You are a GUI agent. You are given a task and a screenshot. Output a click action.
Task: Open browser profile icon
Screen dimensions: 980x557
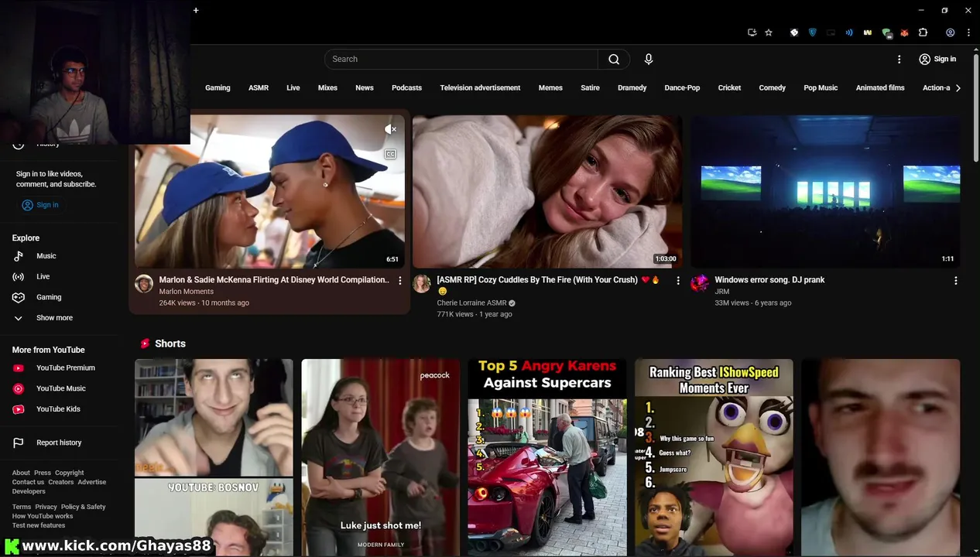tap(950, 32)
